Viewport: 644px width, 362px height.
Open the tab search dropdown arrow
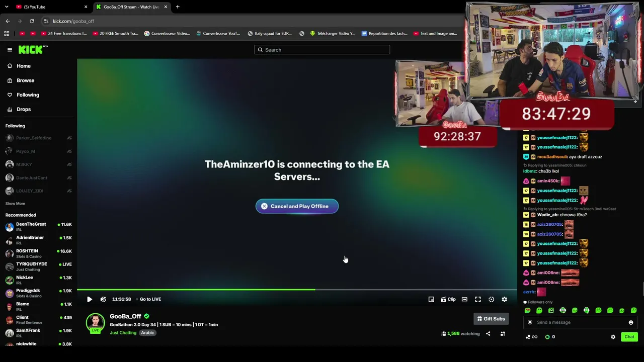point(7,7)
